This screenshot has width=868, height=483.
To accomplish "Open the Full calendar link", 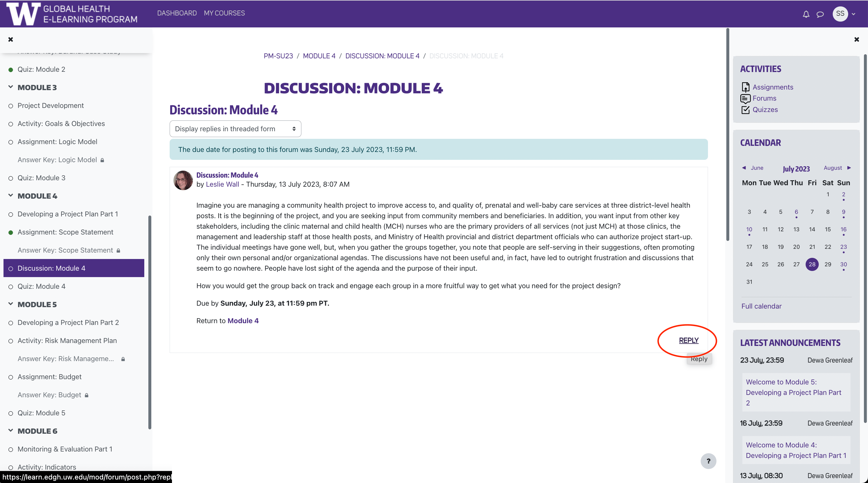I will point(761,306).
